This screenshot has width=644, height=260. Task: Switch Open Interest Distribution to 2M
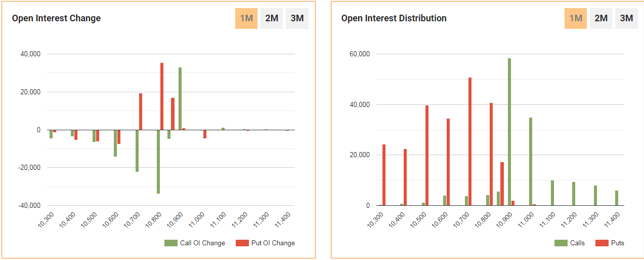point(601,18)
